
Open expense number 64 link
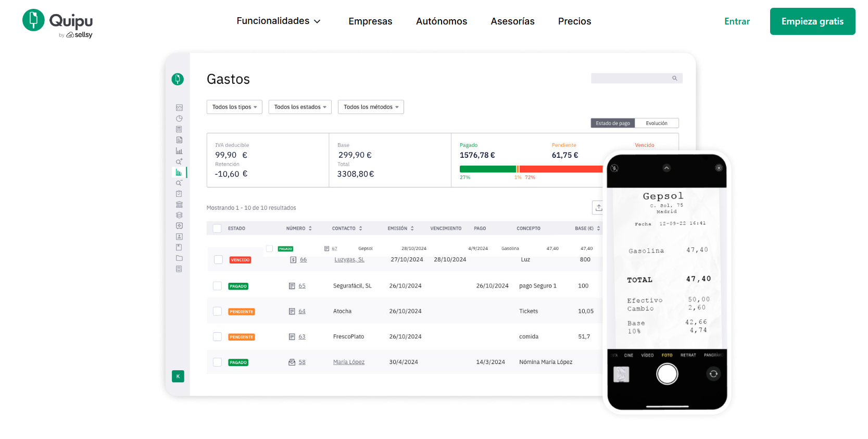pyautogui.click(x=302, y=311)
